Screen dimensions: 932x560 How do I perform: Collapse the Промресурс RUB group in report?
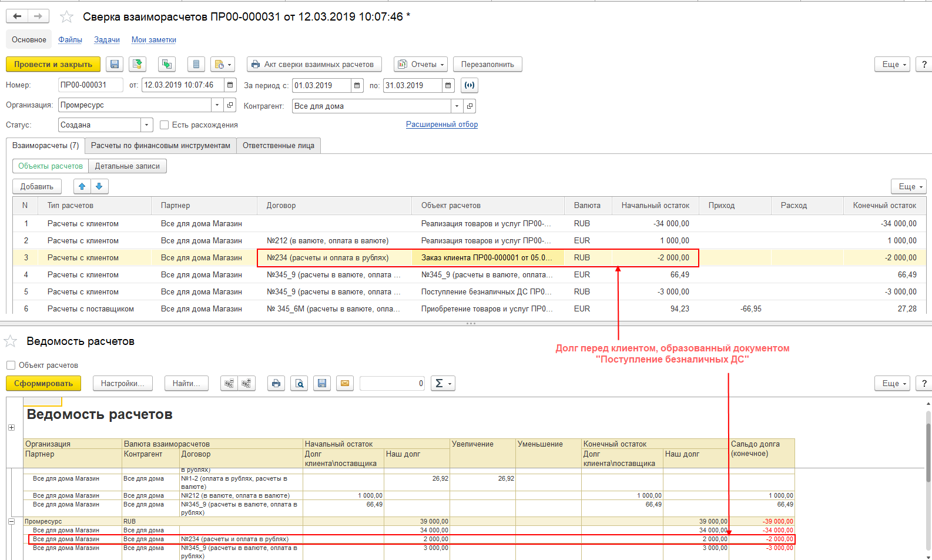pos(11,522)
